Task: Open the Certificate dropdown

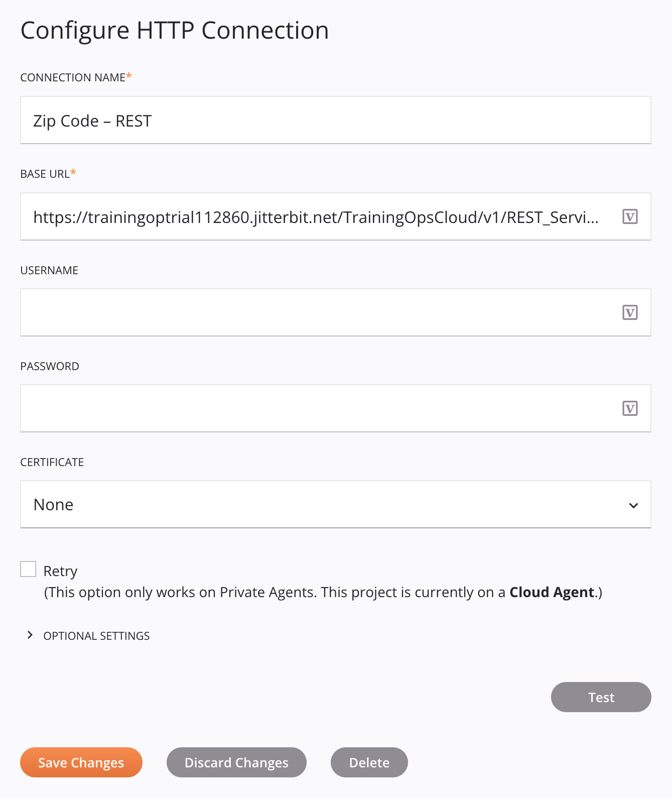Action: [x=633, y=504]
